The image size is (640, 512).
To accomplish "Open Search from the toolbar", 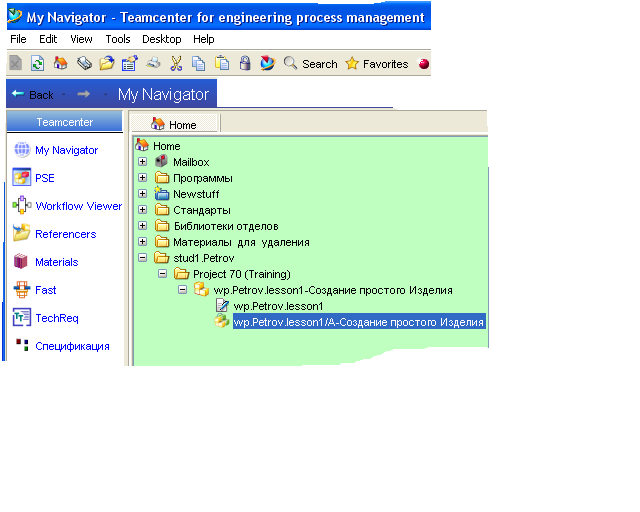I will click(311, 64).
